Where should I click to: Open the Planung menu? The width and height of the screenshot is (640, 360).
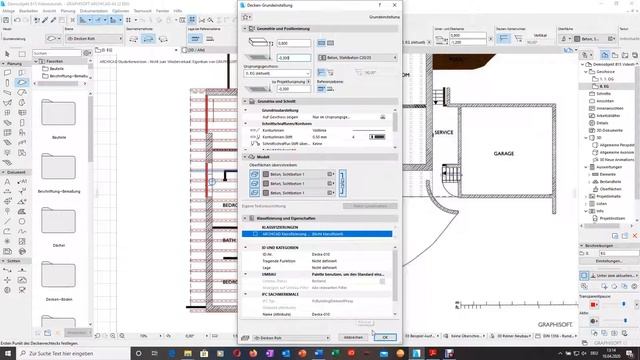68,11
